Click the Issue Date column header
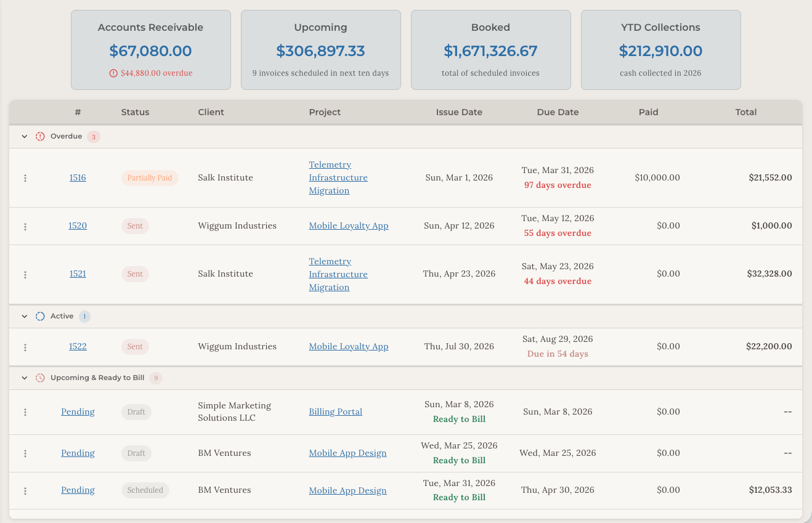This screenshot has height=523, width=812. [x=459, y=112]
